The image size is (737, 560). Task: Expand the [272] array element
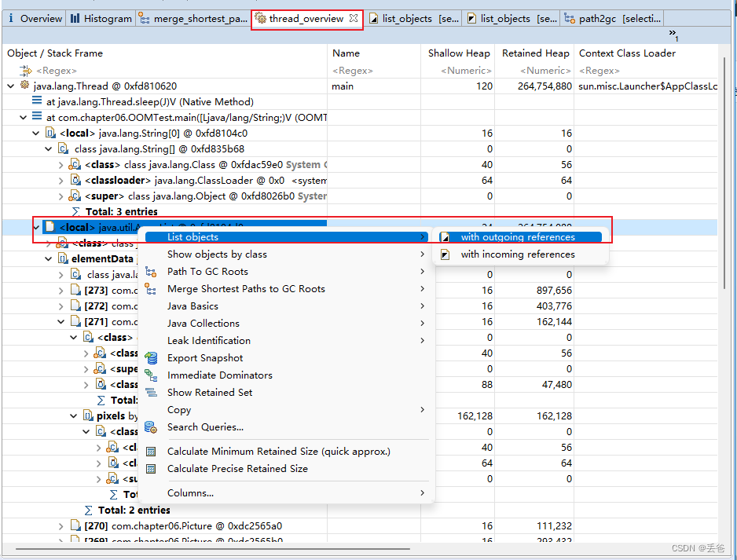click(x=60, y=306)
